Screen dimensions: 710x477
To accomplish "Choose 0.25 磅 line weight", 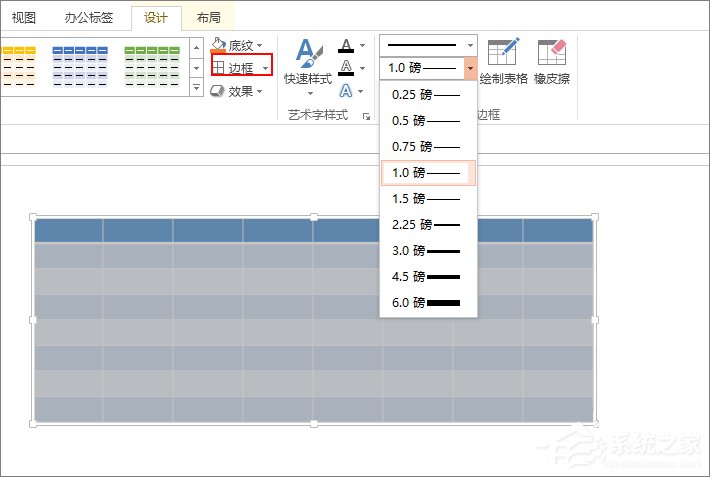I will (428, 95).
